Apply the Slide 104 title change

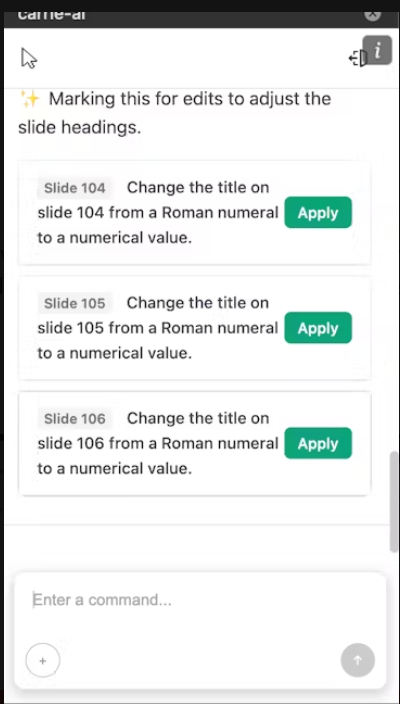pyautogui.click(x=318, y=212)
